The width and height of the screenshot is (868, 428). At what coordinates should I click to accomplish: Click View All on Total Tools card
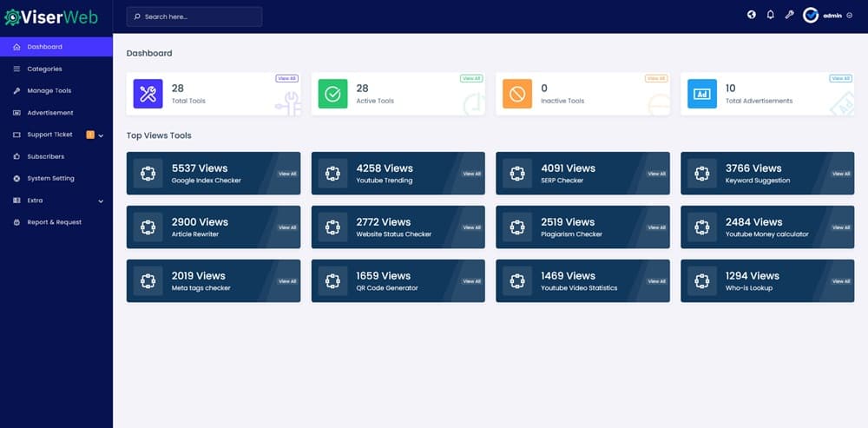click(286, 78)
